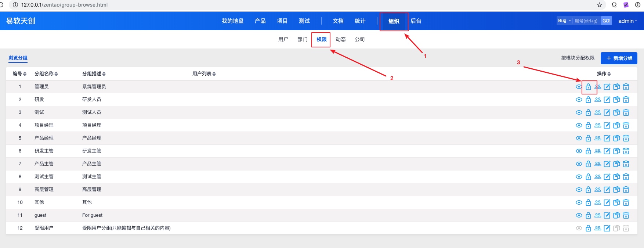Open permissions lock for 产品经理 group

pyautogui.click(x=588, y=138)
